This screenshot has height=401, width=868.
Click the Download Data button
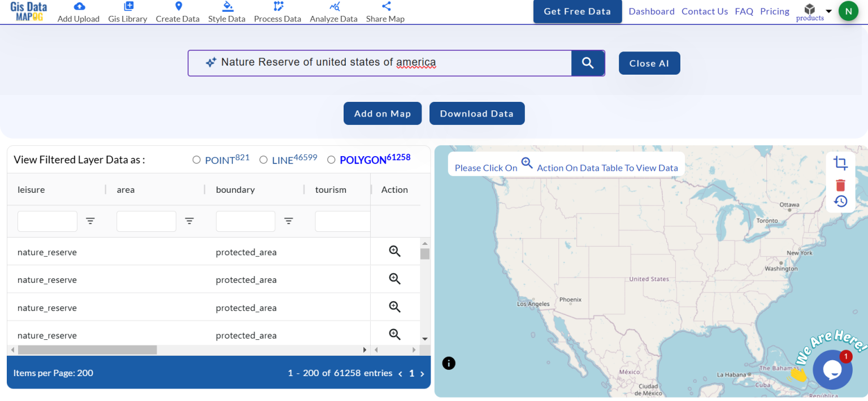click(476, 114)
